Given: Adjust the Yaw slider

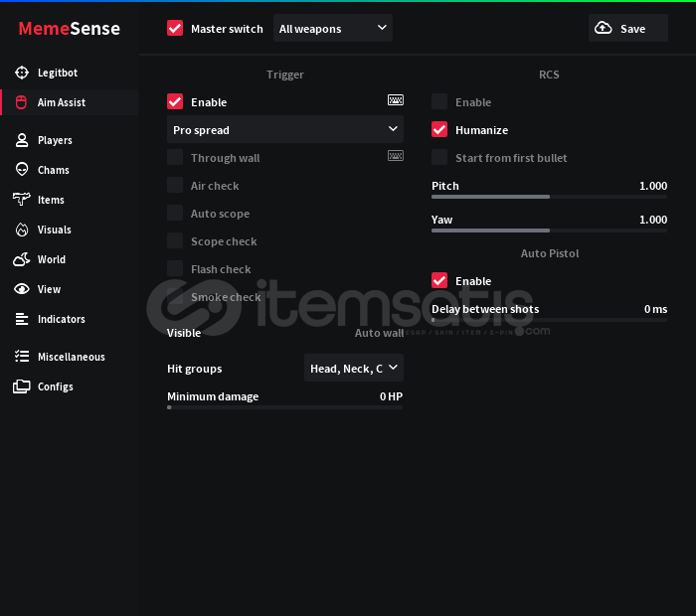Looking at the screenshot, I should 549,231.
